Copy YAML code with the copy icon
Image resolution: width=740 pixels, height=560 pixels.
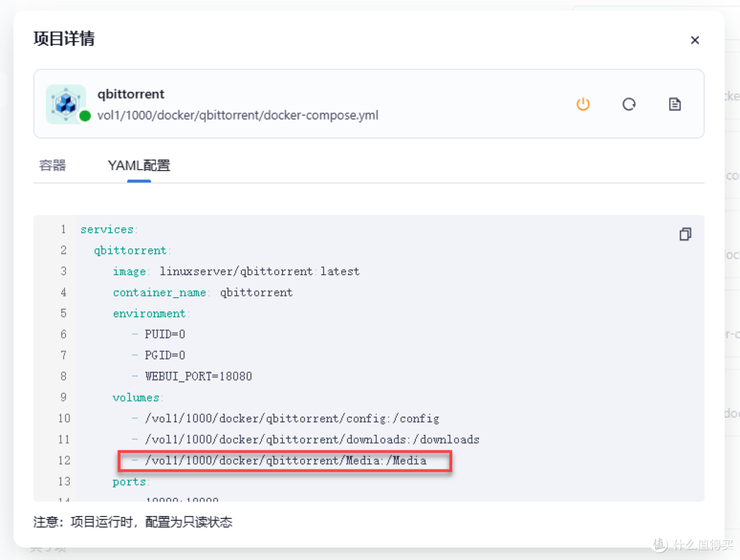point(685,234)
